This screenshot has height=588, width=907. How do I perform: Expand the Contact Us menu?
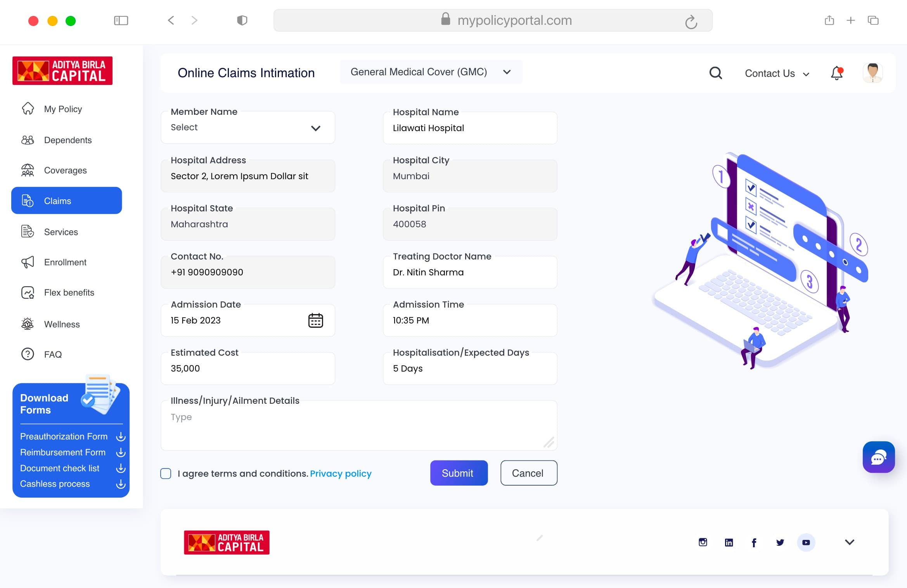click(x=777, y=74)
